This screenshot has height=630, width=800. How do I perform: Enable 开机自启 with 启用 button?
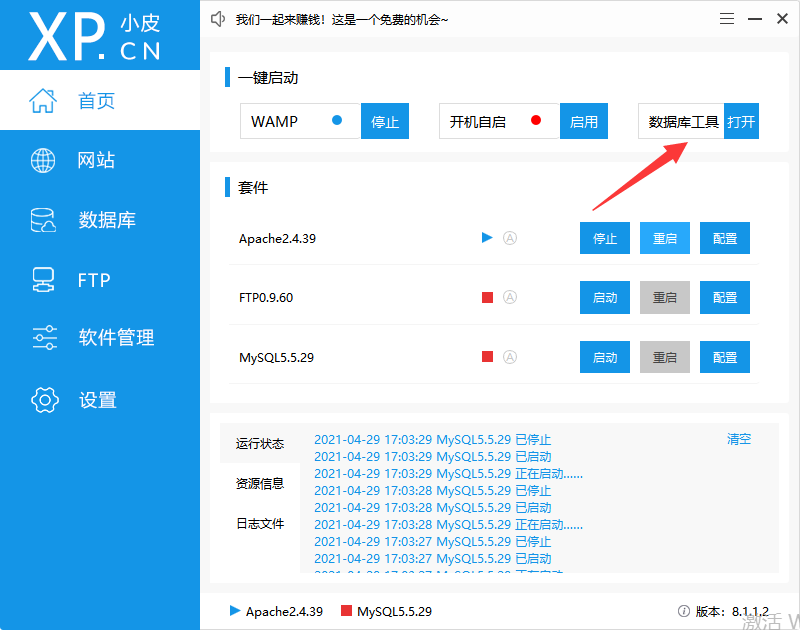pyautogui.click(x=584, y=121)
